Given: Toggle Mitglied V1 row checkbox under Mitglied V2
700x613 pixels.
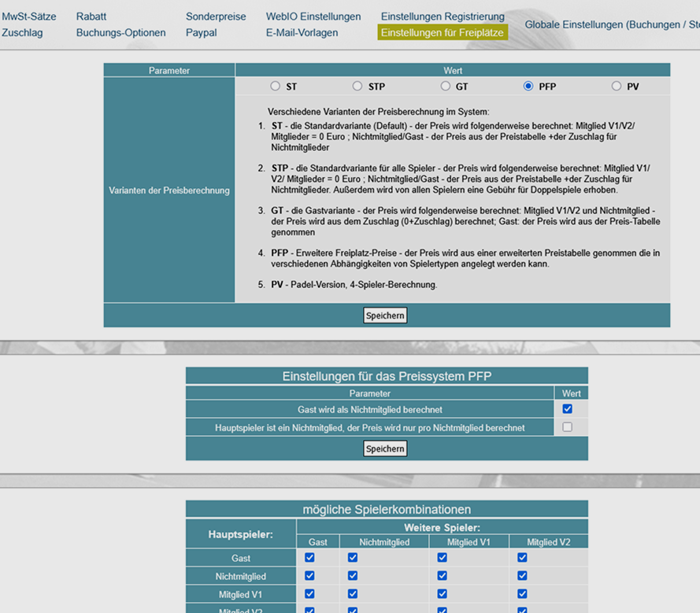Looking at the screenshot, I should tap(522, 594).
